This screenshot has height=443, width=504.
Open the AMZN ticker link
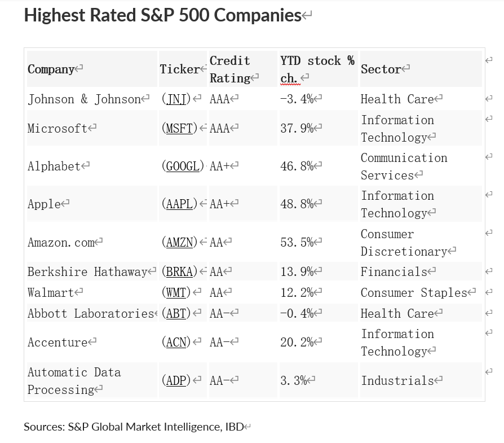(x=180, y=242)
